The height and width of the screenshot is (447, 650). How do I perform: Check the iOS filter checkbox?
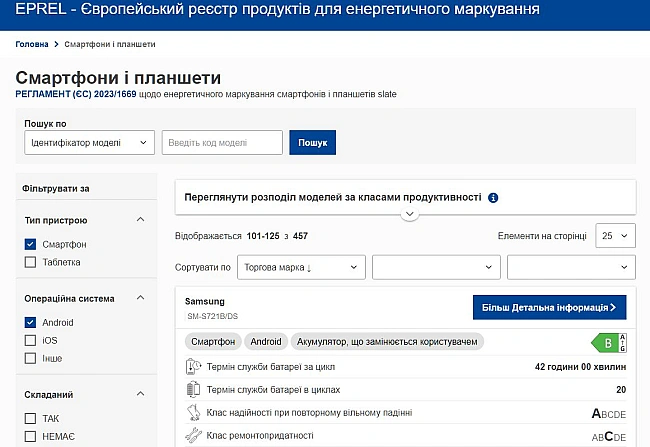click(30, 340)
